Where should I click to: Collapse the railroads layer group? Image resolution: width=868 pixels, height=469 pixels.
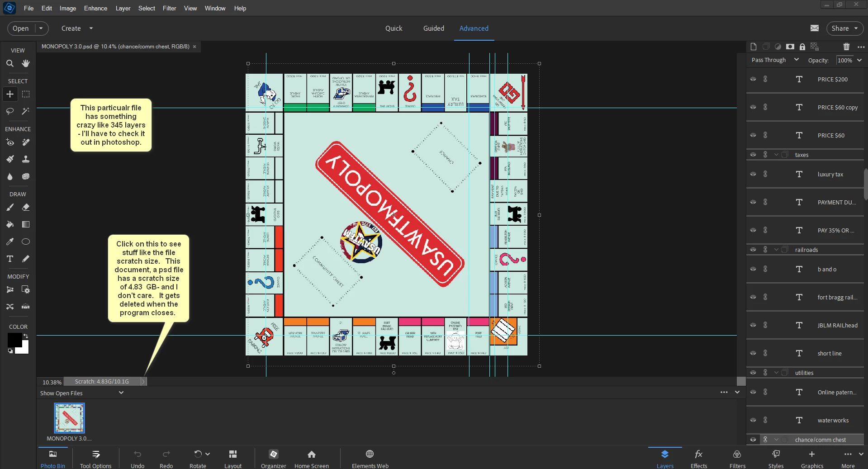(x=777, y=250)
